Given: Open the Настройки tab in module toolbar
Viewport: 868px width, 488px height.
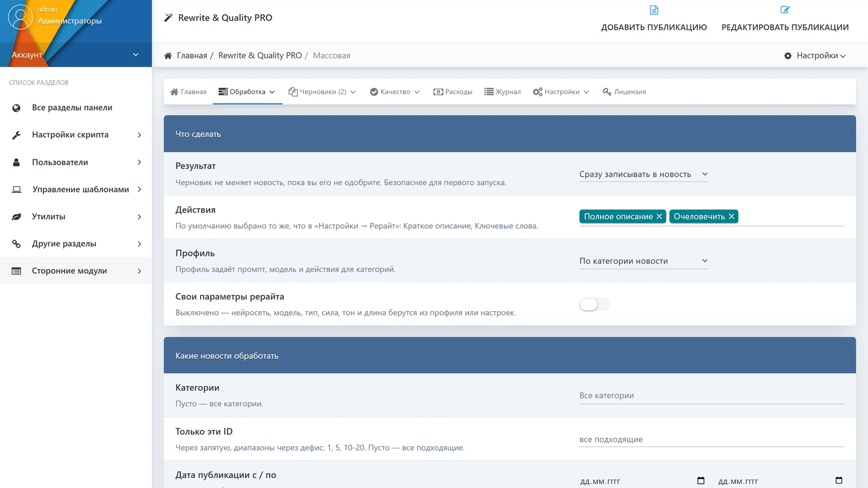Looking at the screenshot, I should 561,92.
